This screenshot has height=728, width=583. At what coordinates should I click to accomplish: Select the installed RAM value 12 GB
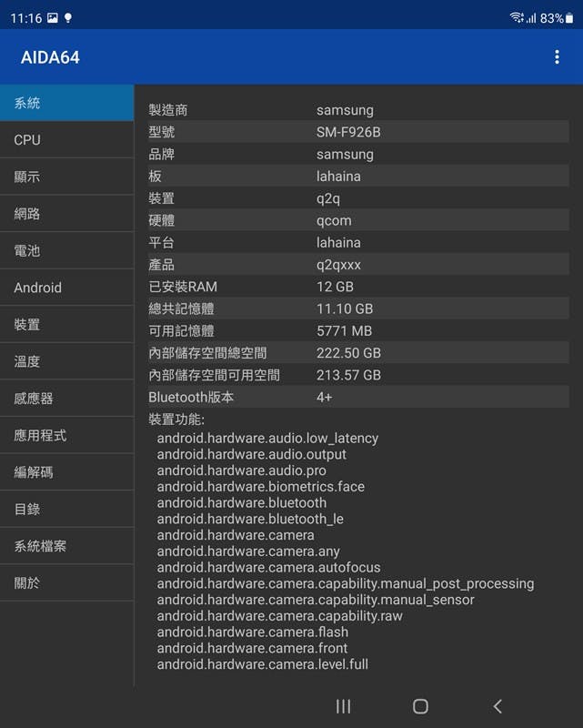pos(335,287)
